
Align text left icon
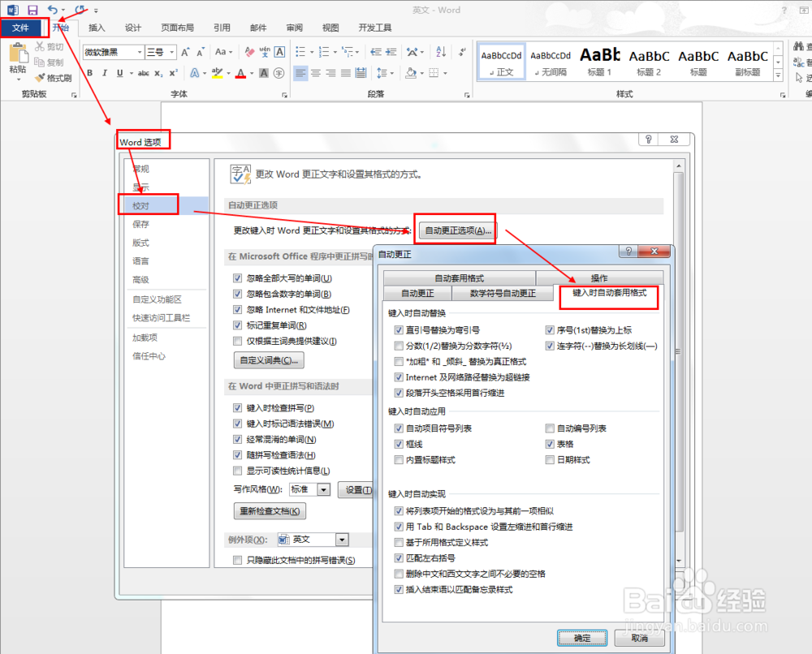coord(300,73)
